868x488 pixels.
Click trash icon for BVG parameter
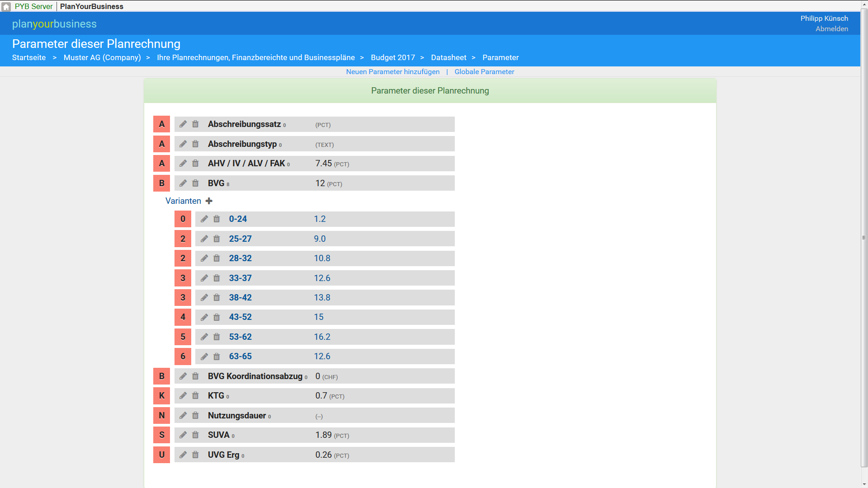[x=195, y=183]
